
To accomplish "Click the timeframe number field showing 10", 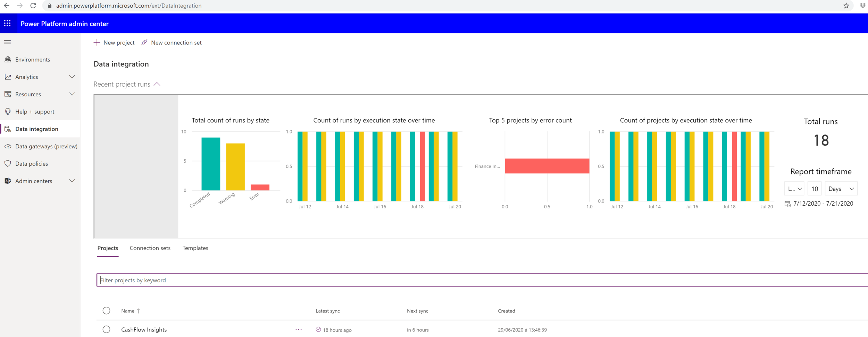I will [x=815, y=189].
